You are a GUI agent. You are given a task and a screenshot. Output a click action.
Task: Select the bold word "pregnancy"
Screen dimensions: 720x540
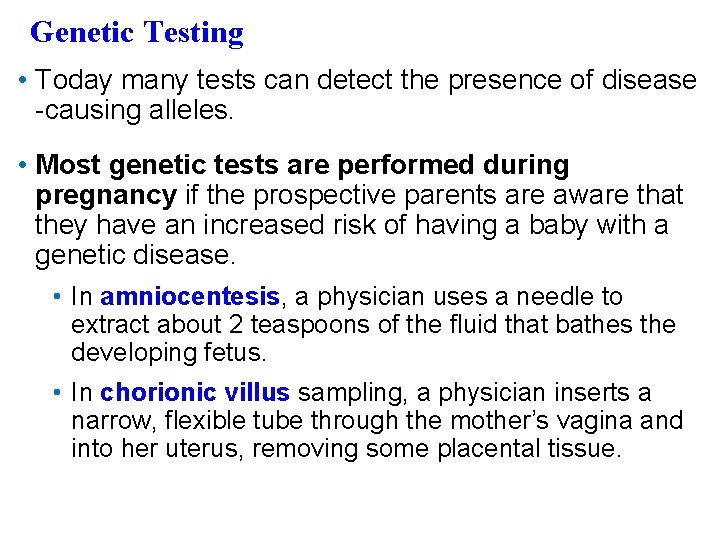point(106,194)
